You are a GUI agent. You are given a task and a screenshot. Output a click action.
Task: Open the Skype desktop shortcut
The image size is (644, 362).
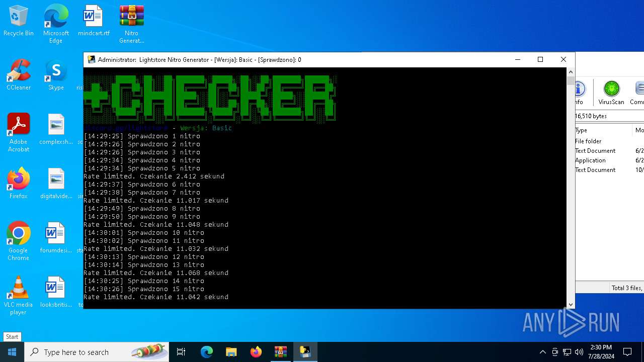pos(56,75)
